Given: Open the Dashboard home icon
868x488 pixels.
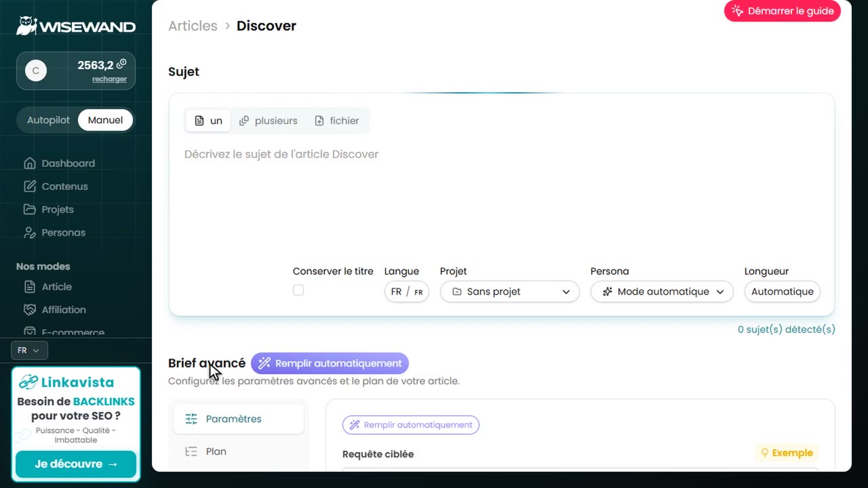Looking at the screenshot, I should (x=29, y=163).
